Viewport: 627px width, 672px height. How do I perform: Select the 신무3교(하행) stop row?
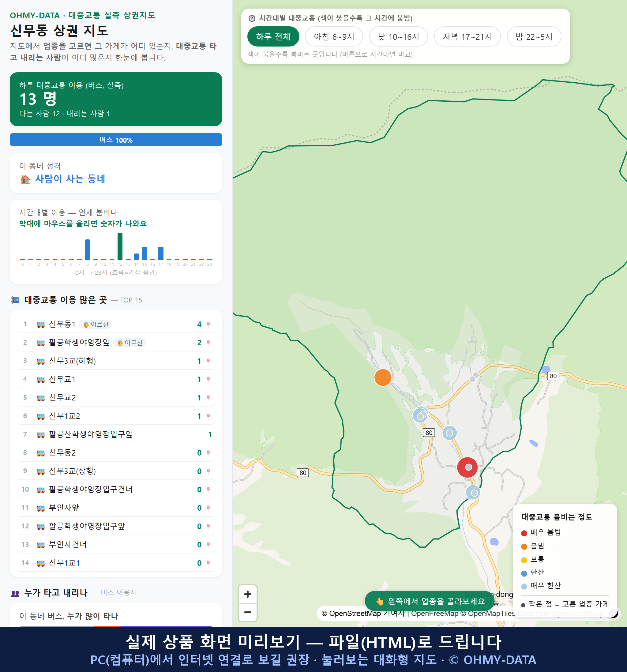coord(116,361)
